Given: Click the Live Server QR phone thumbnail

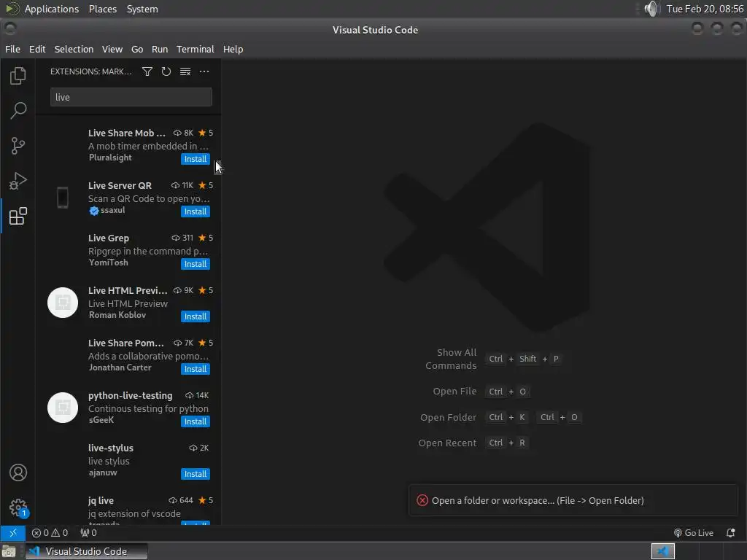Looking at the screenshot, I should 63,198.
